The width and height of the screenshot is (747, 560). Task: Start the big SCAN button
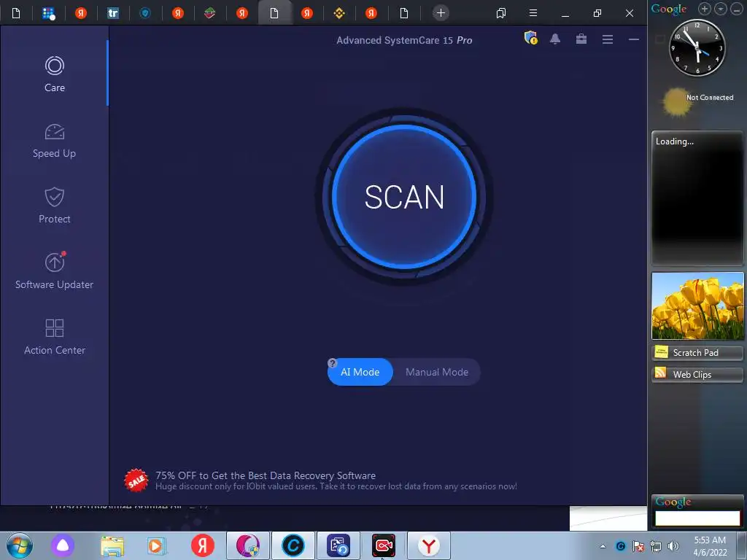(404, 197)
